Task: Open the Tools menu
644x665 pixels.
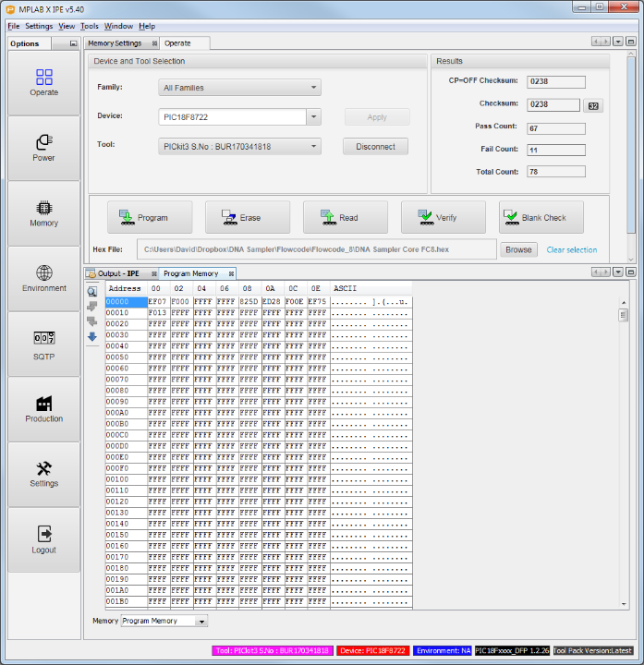Action: tap(90, 26)
